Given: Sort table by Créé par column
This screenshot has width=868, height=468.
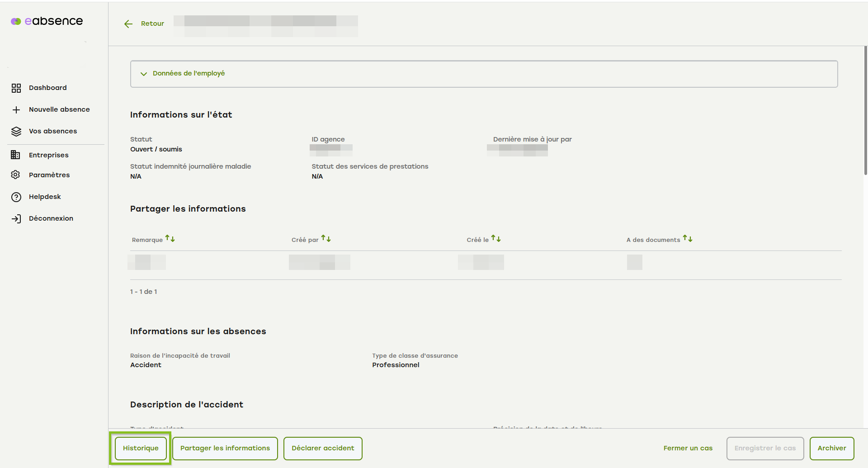Looking at the screenshot, I should coord(326,239).
